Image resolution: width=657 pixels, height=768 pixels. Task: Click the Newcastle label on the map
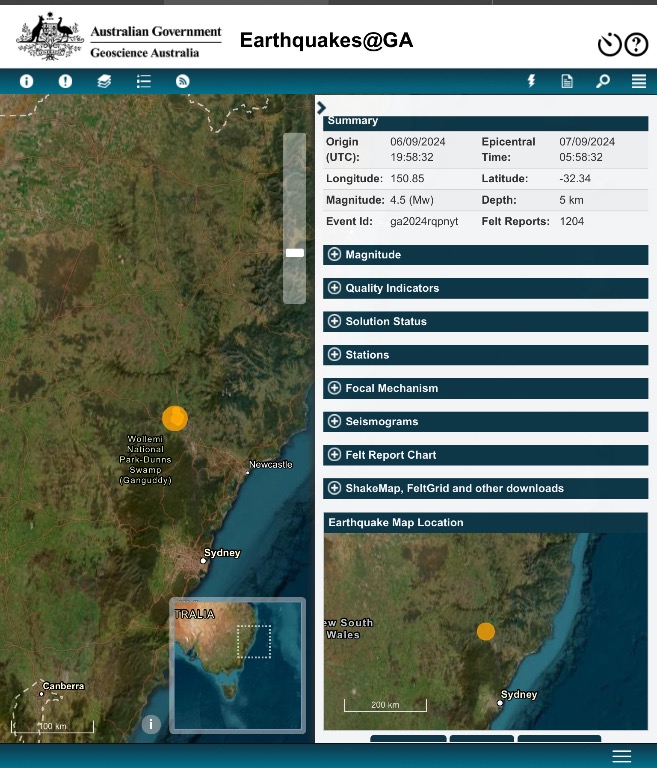click(270, 464)
